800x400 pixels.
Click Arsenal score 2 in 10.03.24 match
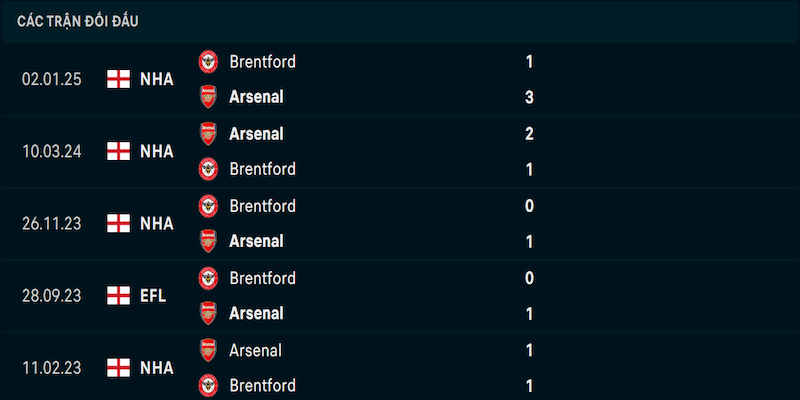[529, 134]
